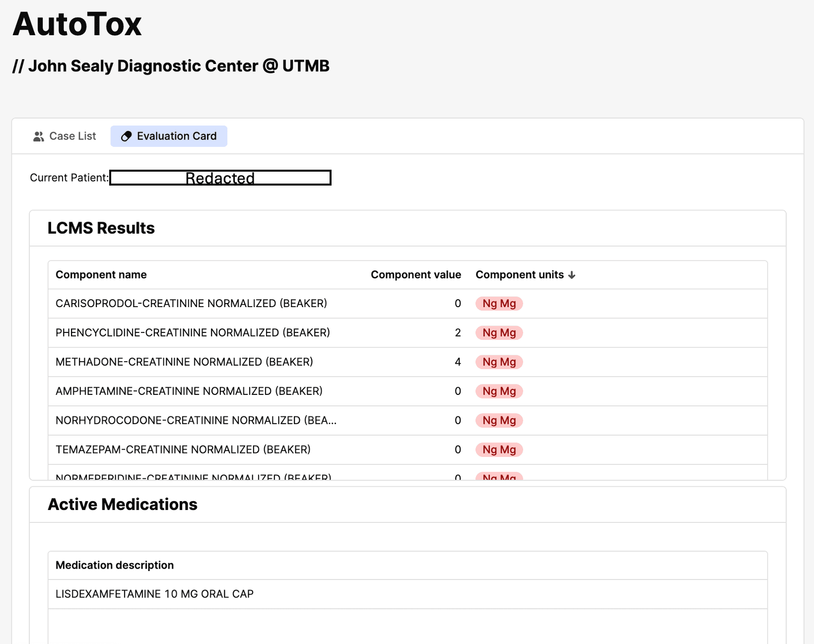Click the Ng Mg badge for Carisoprodol
This screenshot has width=814, height=644.
click(x=499, y=304)
